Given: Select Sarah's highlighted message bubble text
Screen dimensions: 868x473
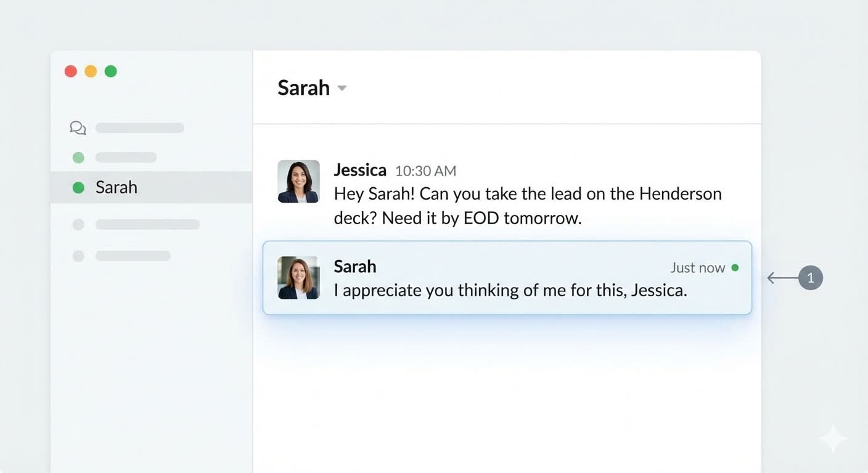Looking at the screenshot, I should pyautogui.click(x=510, y=291).
